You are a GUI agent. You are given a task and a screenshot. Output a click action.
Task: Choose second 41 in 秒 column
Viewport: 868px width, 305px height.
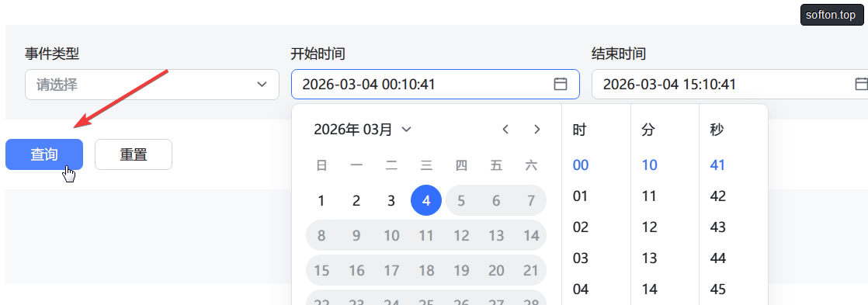[x=717, y=165]
